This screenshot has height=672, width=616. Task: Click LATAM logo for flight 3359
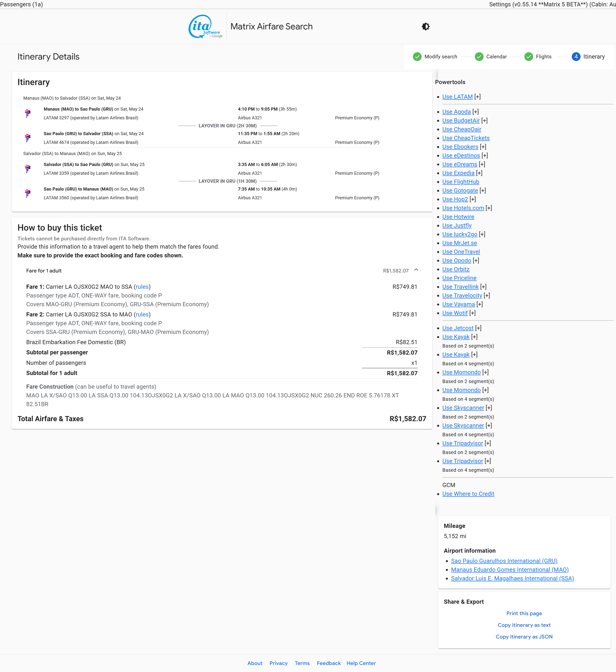28,169
